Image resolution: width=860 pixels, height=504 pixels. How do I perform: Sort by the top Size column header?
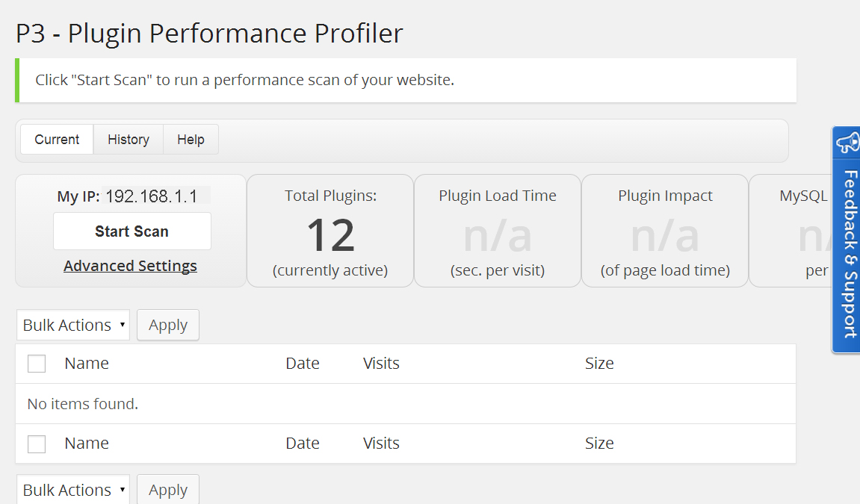(599, 363)
